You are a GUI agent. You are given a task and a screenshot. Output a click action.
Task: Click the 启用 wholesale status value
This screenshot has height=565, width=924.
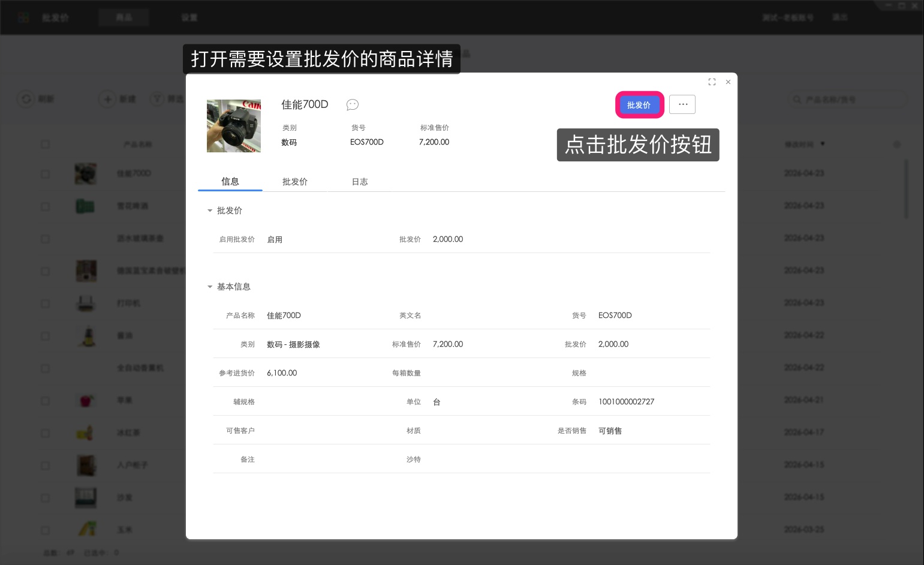(x=275, y=239)
